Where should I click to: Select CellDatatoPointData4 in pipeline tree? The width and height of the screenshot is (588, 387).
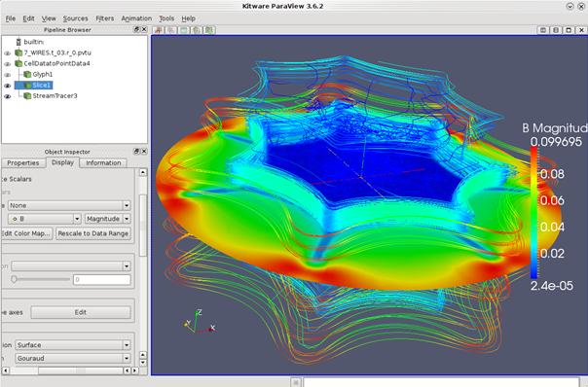[56, 63]
